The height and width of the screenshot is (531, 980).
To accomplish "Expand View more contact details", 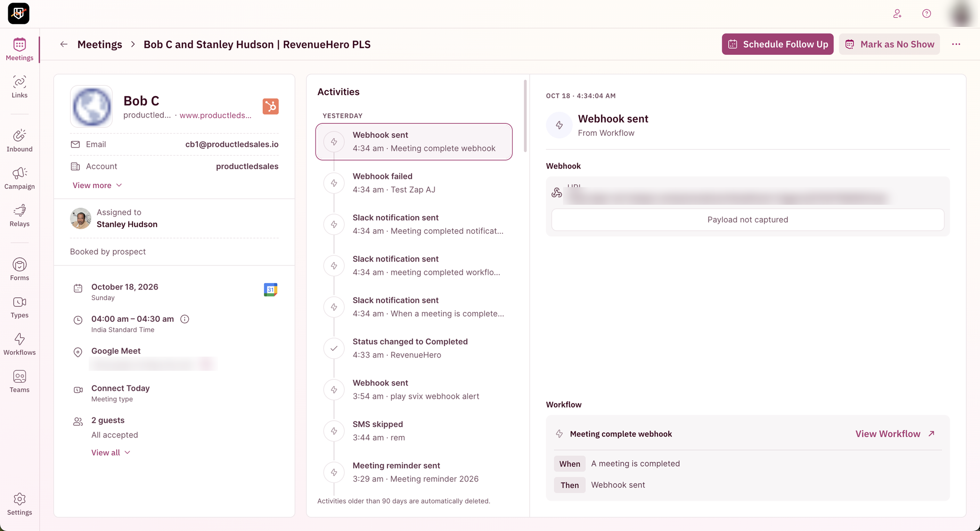I will coord(97,185).
